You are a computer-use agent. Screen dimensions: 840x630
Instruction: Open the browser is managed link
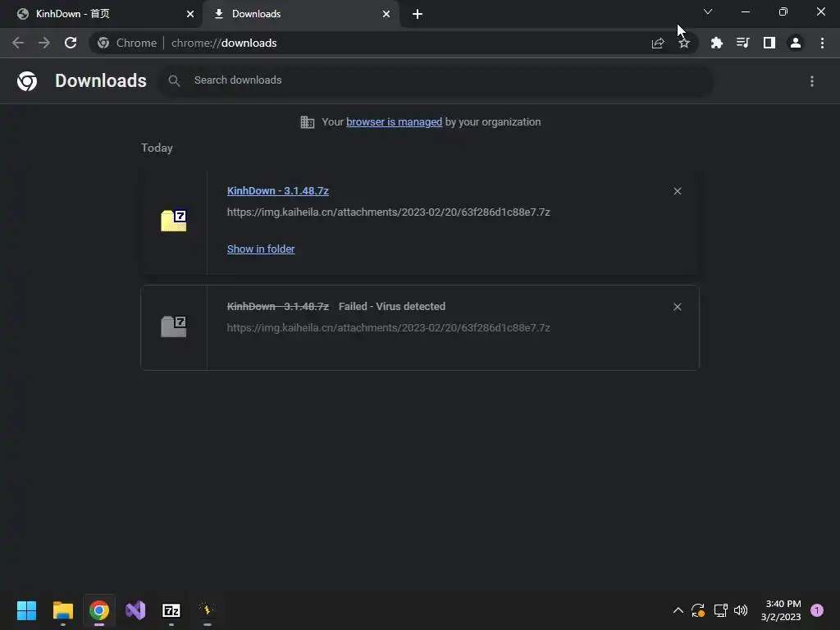click(395, 122)
